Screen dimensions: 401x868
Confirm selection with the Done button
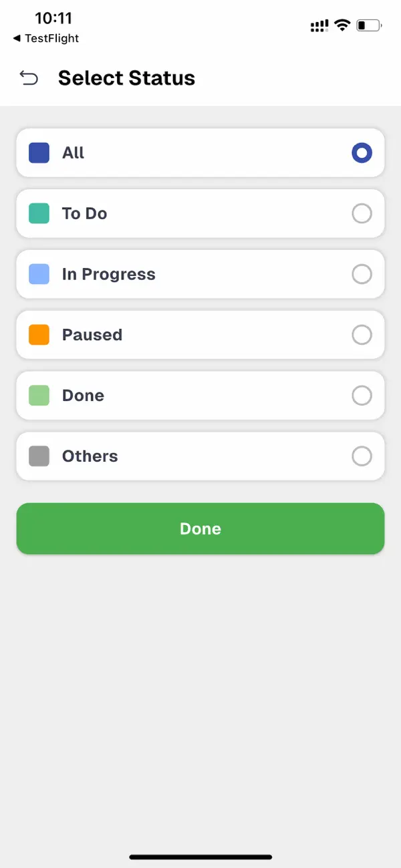(200, 528)
